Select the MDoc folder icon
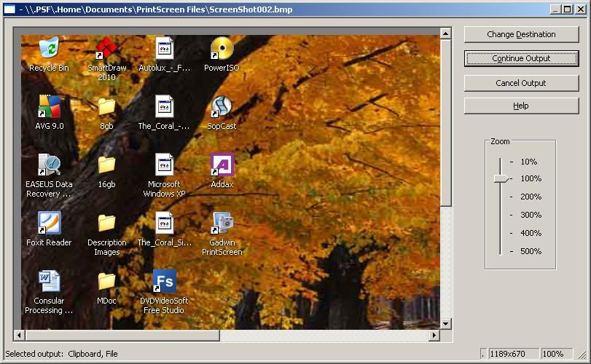The width and height of the screenshot is (591, 364). click(106, 281)
